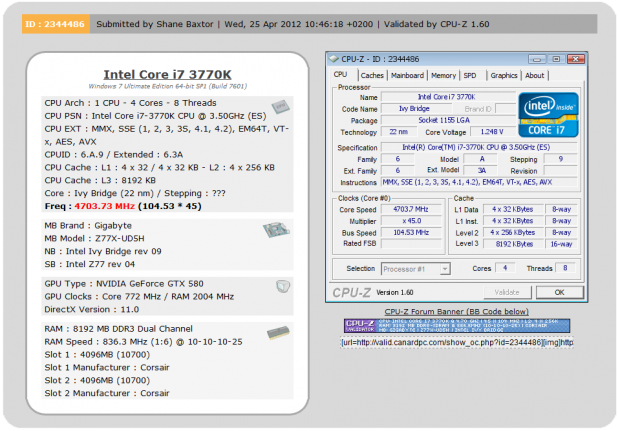Screen dimensions: 620x431
Task: Click the RAM Speed 836.3 MHz line
Action: [x=143, y=342]
